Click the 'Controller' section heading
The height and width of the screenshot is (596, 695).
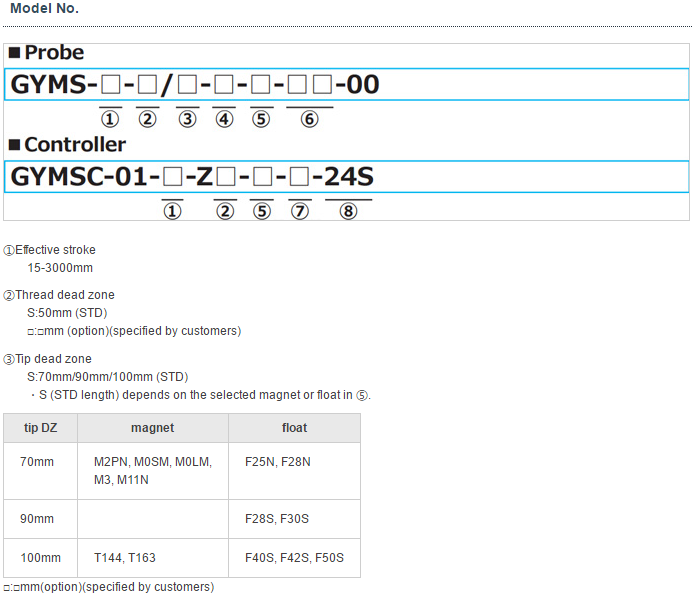point(74,144)
